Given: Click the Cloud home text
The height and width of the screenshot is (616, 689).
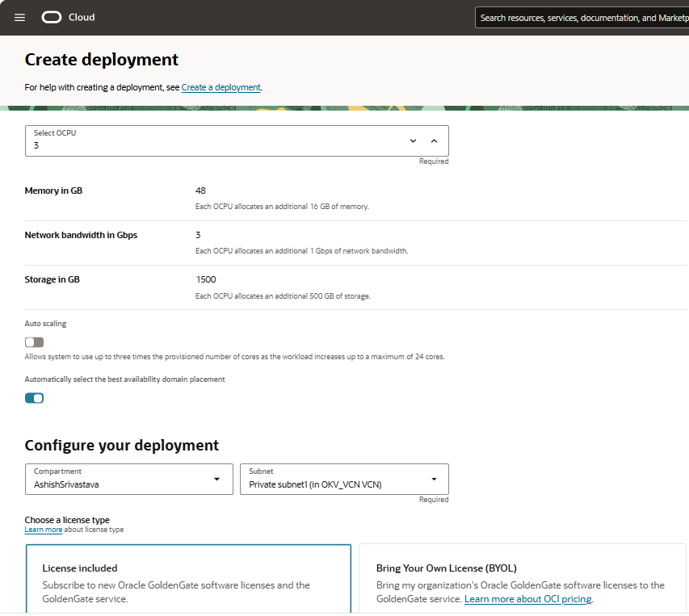Looking at the screenshot, I should click(x=82, y=17).
